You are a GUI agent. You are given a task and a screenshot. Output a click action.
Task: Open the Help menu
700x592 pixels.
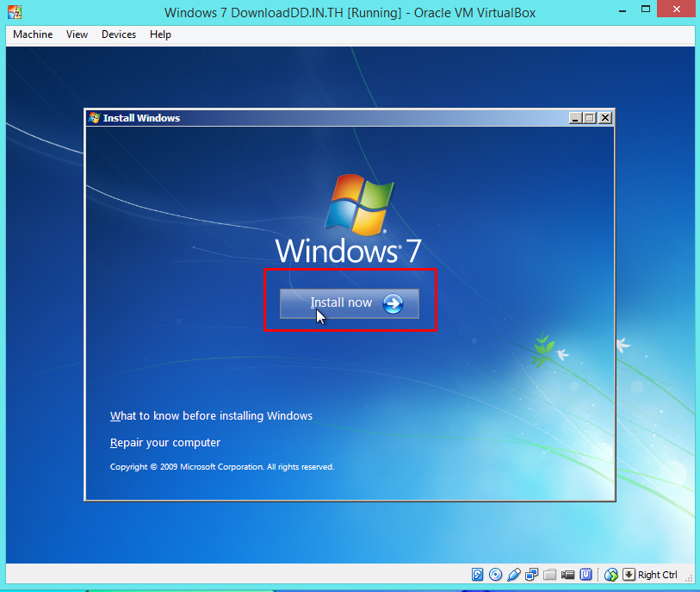click(160, 34)
